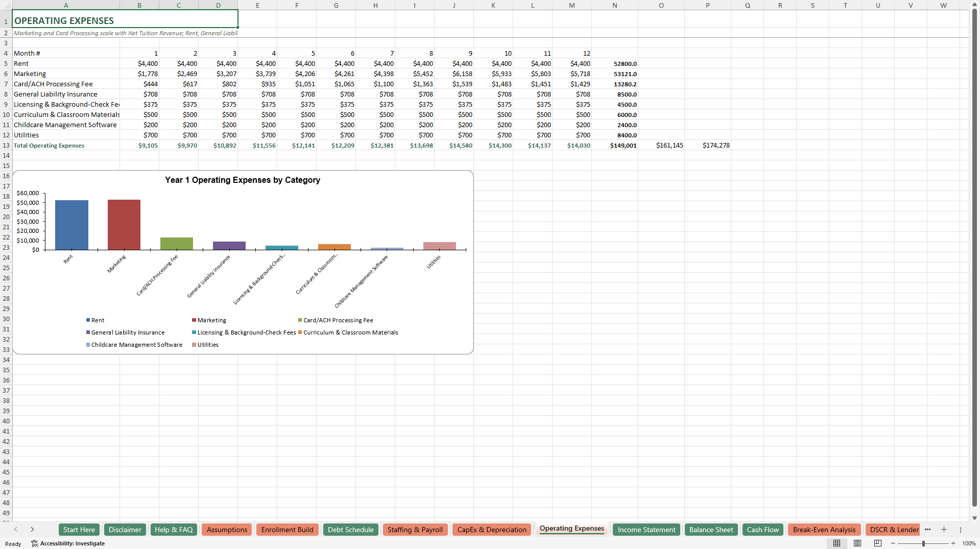Click the $60,000 axis label
Viewport: 980px width, 549px height.
click(x=28, y=193)
